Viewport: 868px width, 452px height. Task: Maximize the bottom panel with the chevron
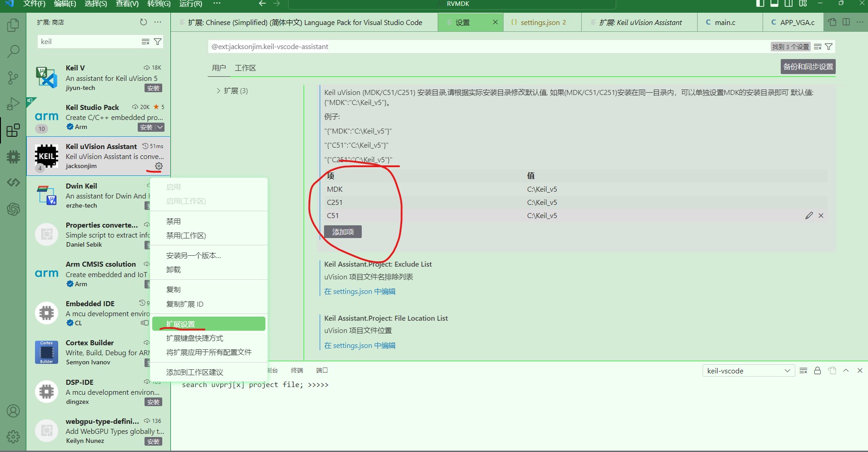(846, 371)
